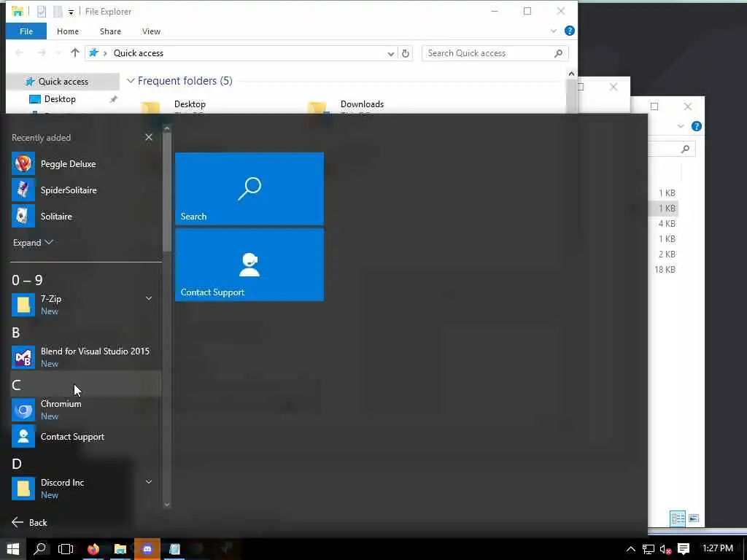Click the Start button on taskbar
The image size is (747, 560).
[x=13, y=549]
